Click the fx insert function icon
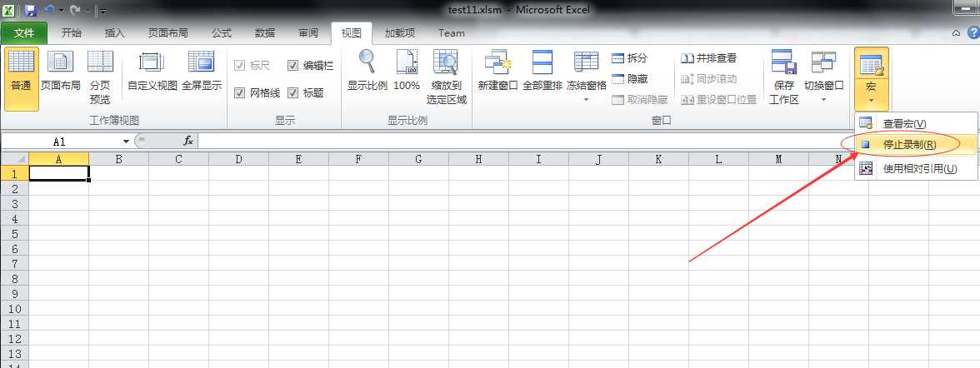Viewport: 980px width, 368px height. (187, 142)
